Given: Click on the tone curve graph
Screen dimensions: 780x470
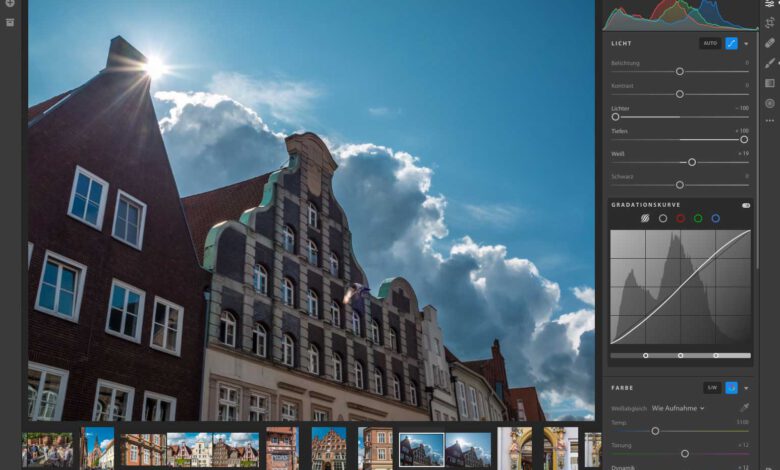Looking at the screenshot, I should click(681, 287).
